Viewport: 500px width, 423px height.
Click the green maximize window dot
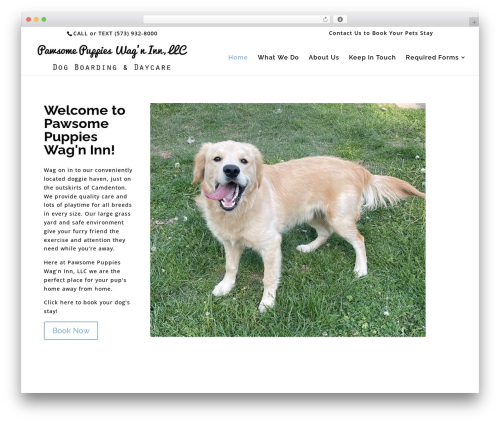pos(44,19)
